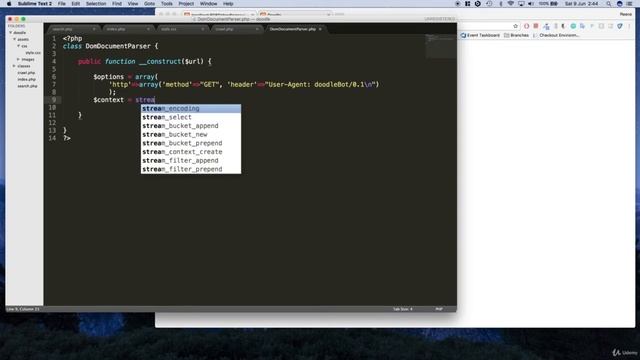The height and width of the screenshot is (360, 640).
Task: Open the Tools menu
Action: [x=167, y=4]
